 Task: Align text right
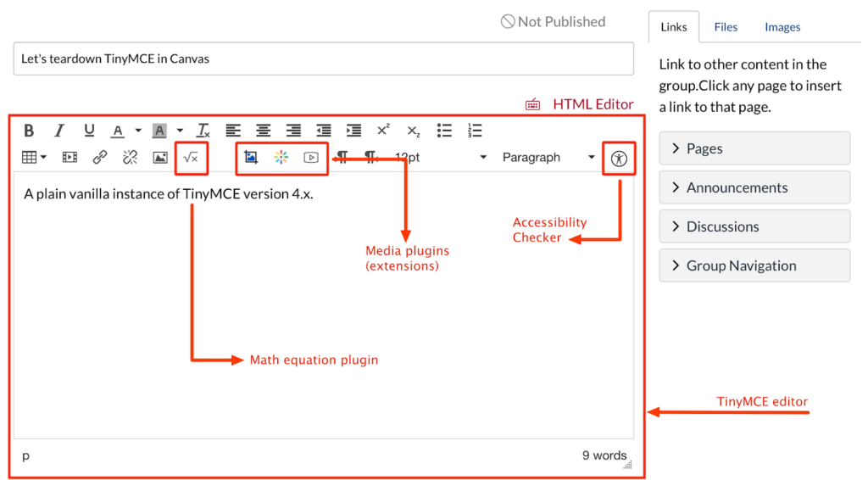293,131
